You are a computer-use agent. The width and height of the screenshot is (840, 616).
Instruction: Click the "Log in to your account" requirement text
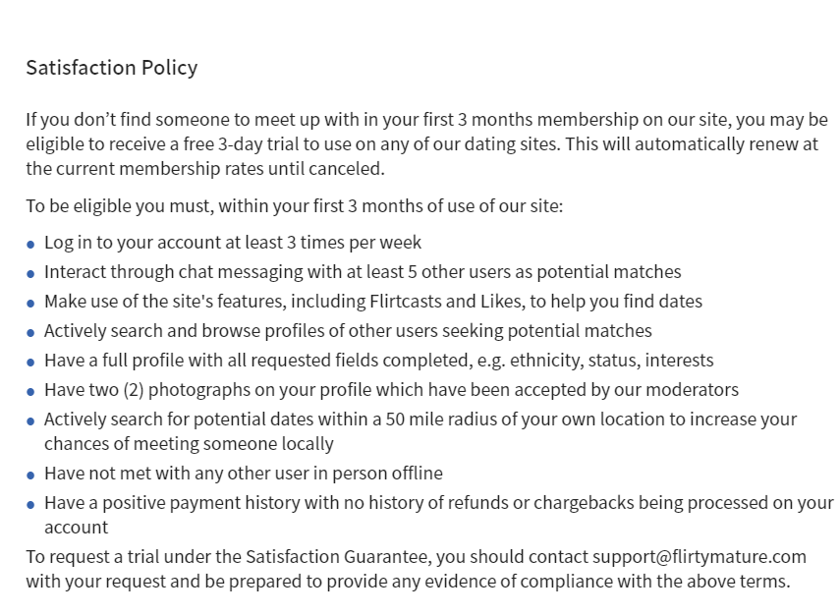[233, 243]
